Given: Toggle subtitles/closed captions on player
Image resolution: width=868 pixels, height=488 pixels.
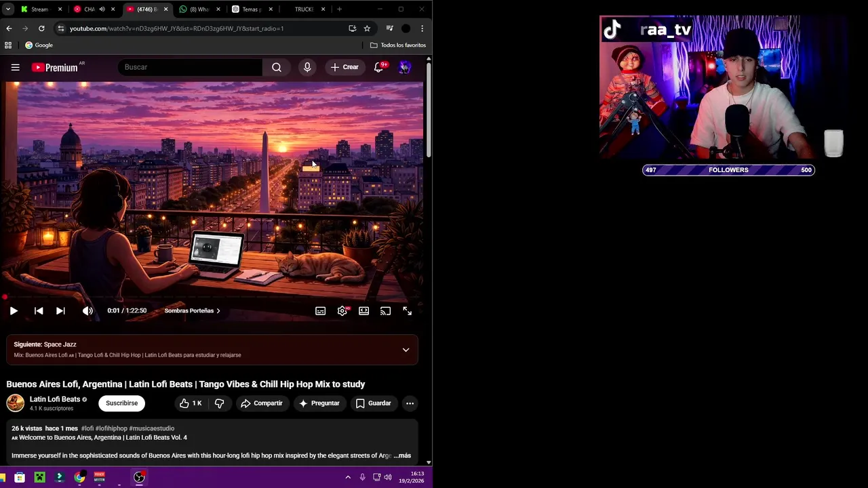Looking at the screenshot, I should 321,310.
